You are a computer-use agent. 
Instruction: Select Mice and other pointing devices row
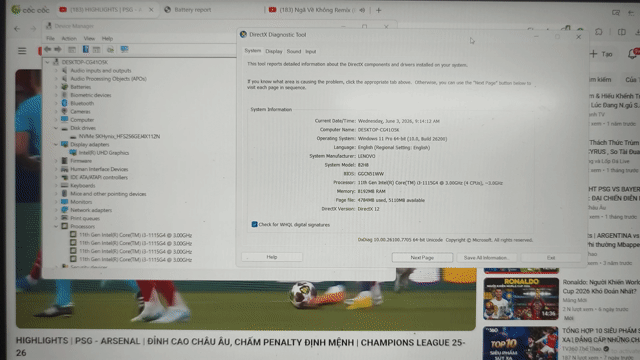[108, 194]
